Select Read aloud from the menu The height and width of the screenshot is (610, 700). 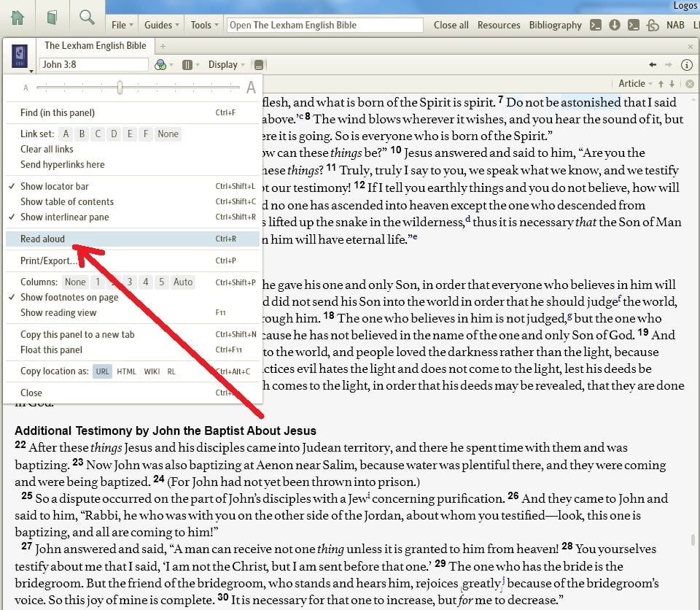42,239
